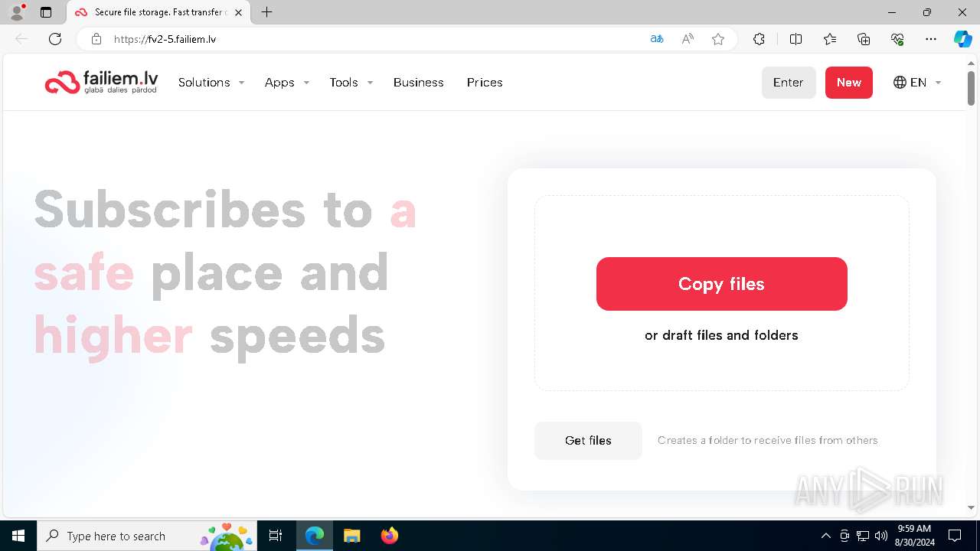The image size is (980, 551).
Task: Close the Secure file storage tab
Action: click(x=238, y=12)
